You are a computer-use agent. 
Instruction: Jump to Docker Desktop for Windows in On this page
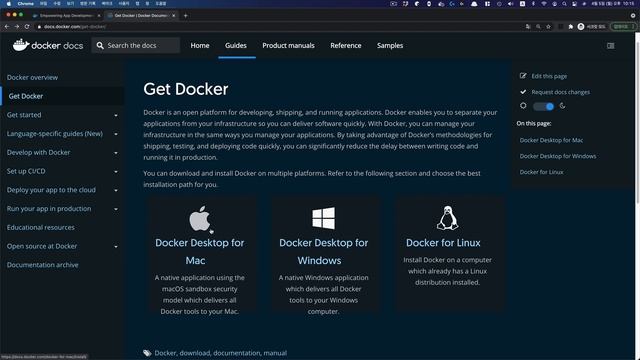coord(558,156)
